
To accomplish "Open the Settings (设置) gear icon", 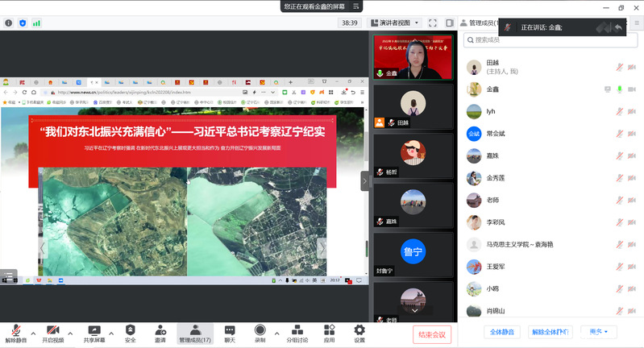I will pos(359,333).
